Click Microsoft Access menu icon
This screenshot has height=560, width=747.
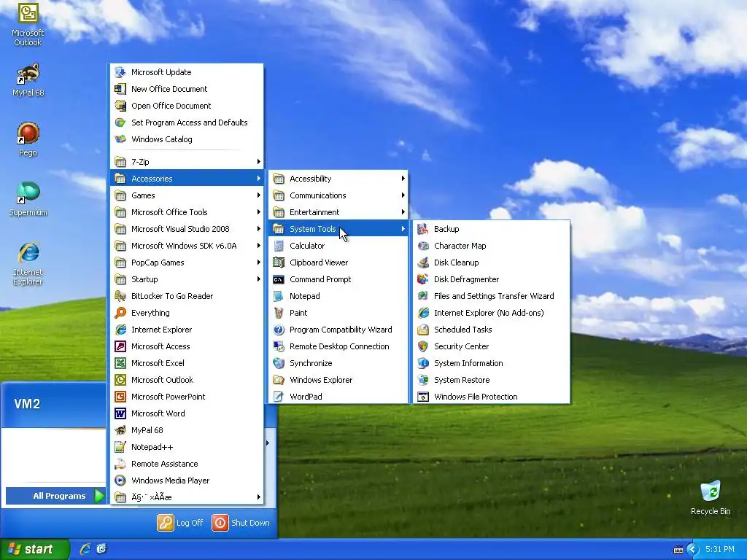120,346
